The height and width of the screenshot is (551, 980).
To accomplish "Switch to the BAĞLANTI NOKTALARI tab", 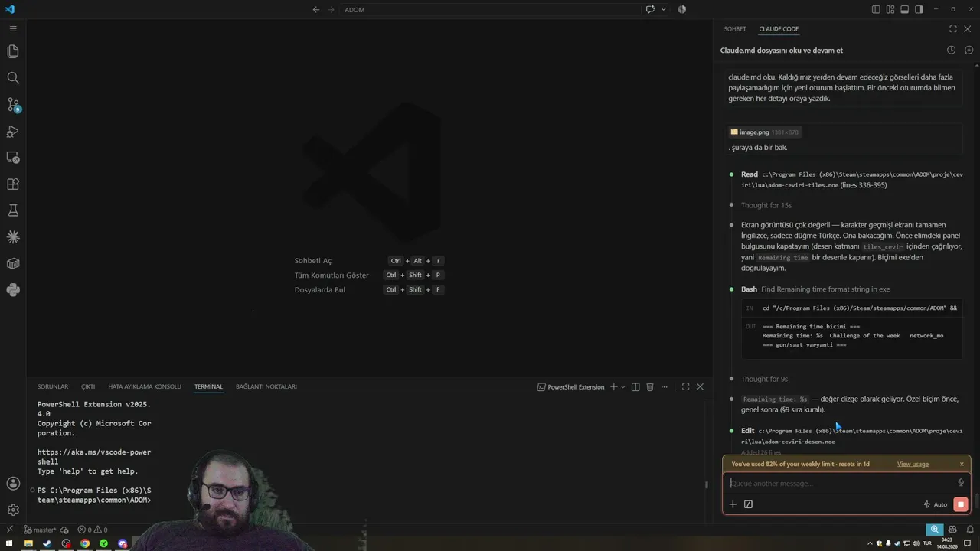I will tap(266, 387).
